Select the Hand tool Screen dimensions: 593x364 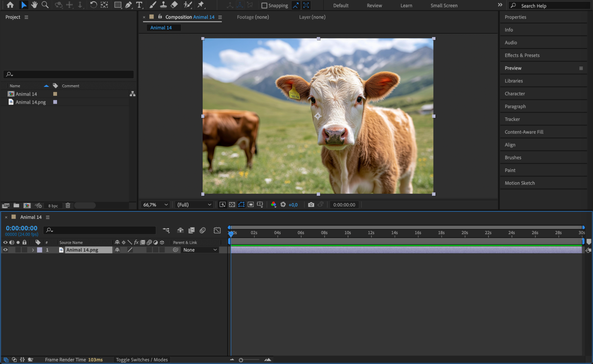pyautogui.click(x=34, y=5)
